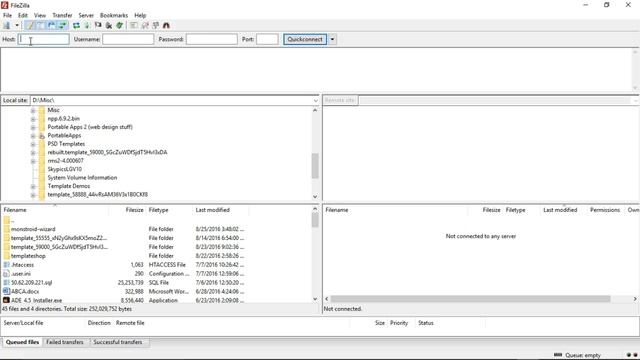Switch to the Queued files tab
This screenshot has height=360, width=640.
(22, 342)
